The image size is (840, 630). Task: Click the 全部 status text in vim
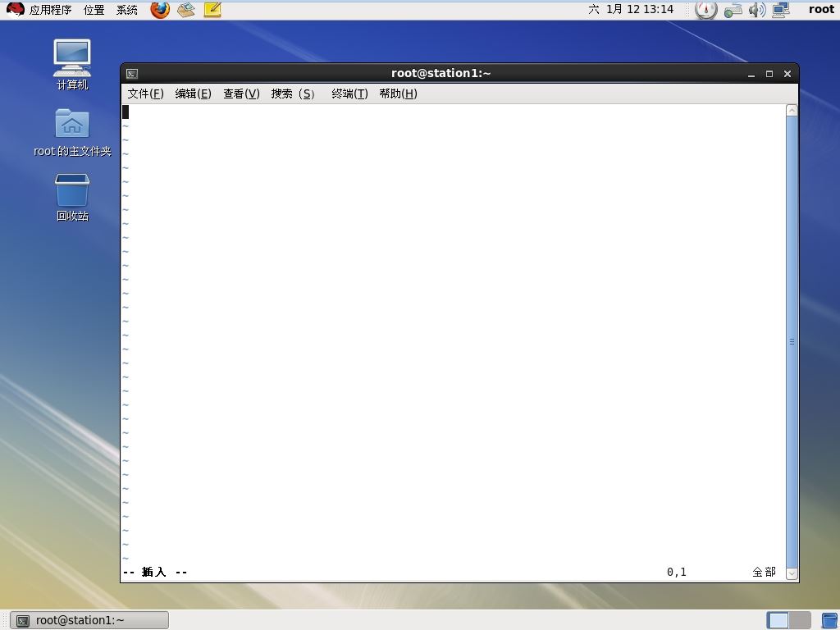[764, 572]
